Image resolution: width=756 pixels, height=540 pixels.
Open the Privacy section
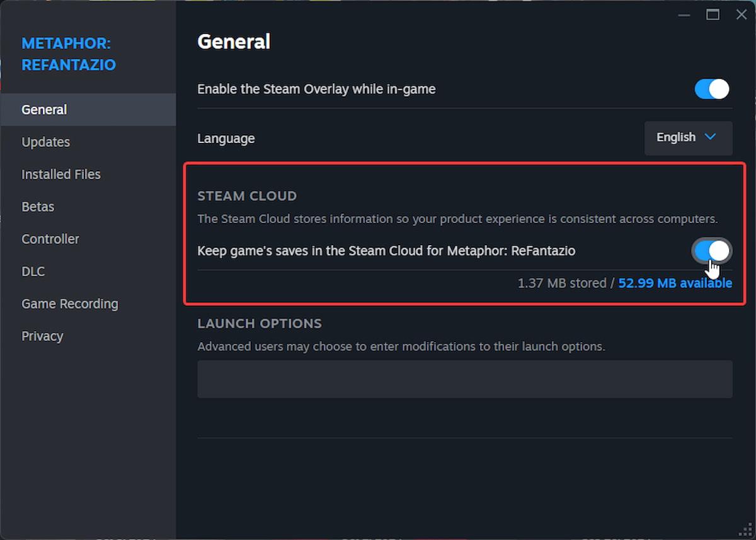click(x=42, y=336)
